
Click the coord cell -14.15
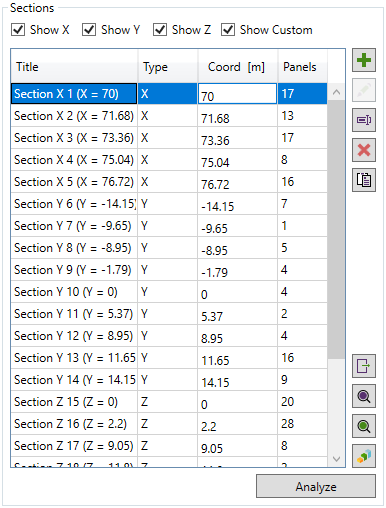tap(237, 204)
